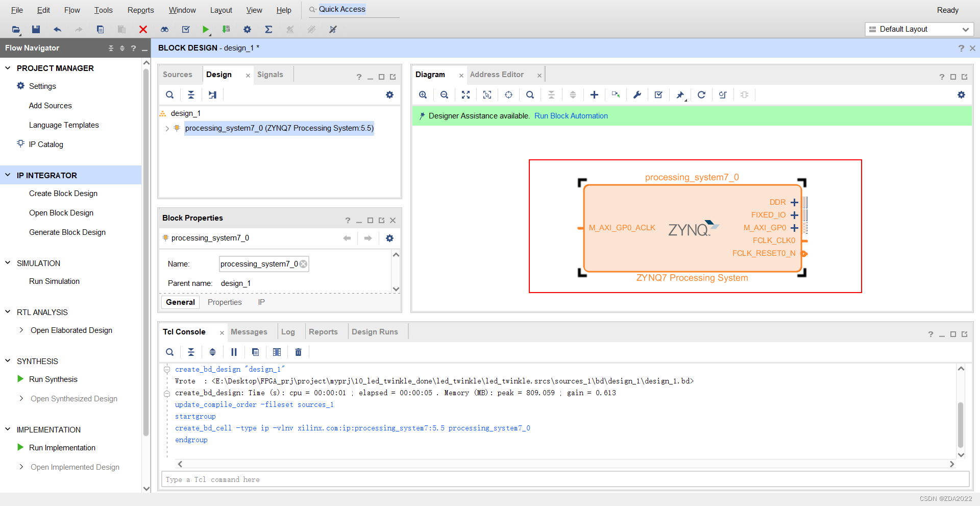Collapse the PROJECT MANAGER section
Screen dimensions: 980x506
(x=8, y=68)
